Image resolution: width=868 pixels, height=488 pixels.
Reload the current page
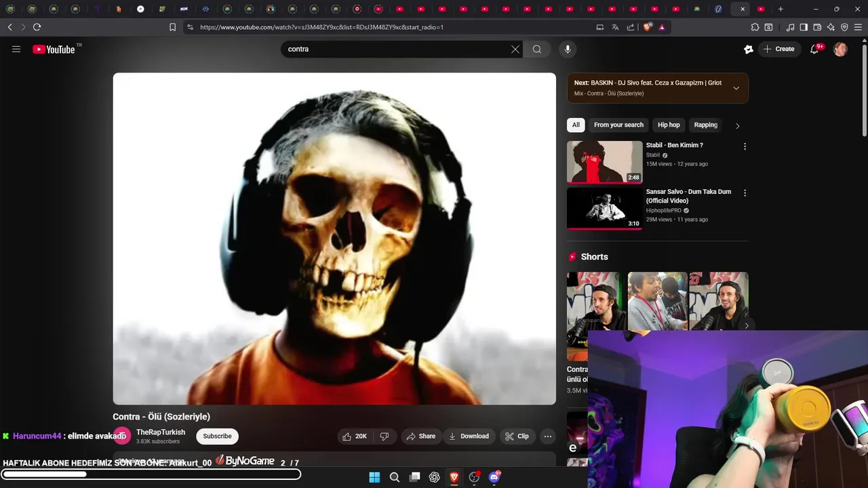pyautogui.click(x=37, y=27)
